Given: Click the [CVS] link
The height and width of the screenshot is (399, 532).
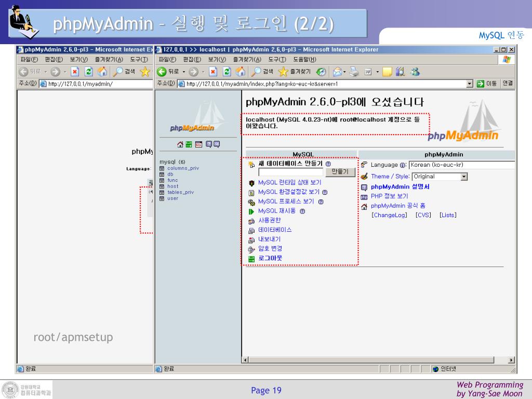Looking at the screenshot, I should coord(423,215).
